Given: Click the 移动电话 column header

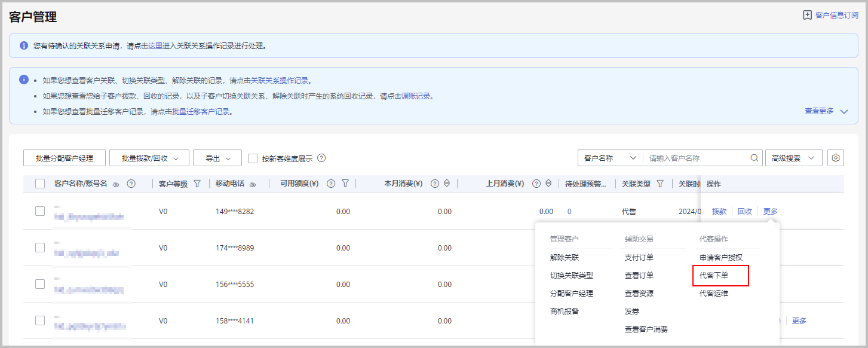Looking at the screenshot, I should pos(230,184).
